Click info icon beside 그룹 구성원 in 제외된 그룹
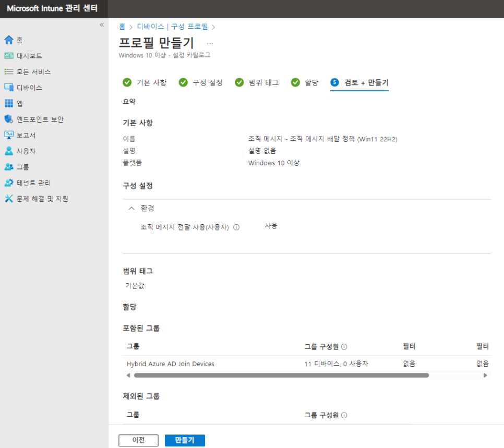 click(x=344, y=415)
